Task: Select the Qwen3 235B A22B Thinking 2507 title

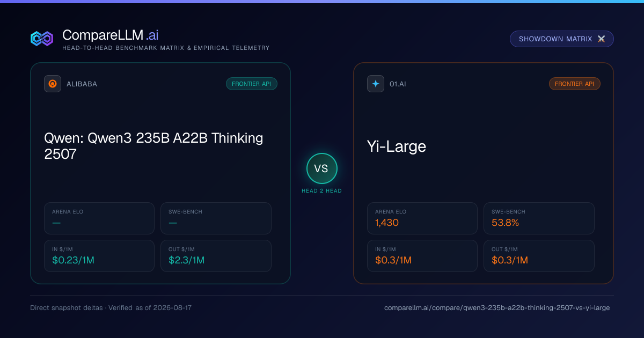Action: coord(153,146)
